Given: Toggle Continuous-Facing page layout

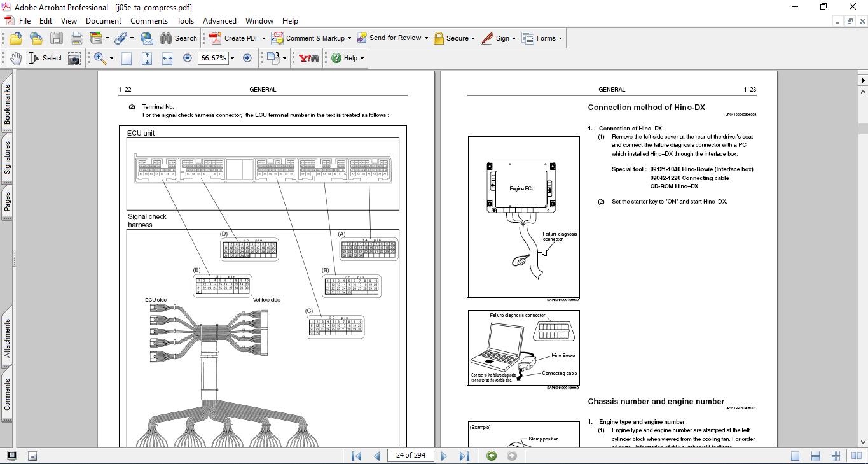Looking at the screenshot, I should [836, 456].
